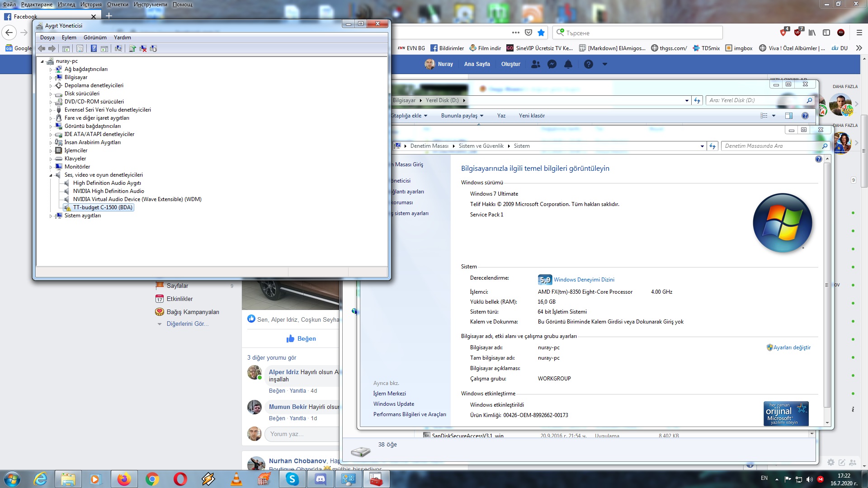The height and width of the screenshot is (488, 868).
Task: Open Eylem menu in Device Manager
Action: tap(69, 38)
